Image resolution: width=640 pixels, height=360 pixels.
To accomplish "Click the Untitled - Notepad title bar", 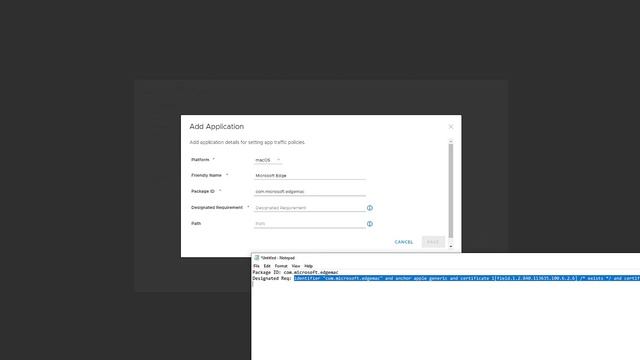I will click(446, 258).
